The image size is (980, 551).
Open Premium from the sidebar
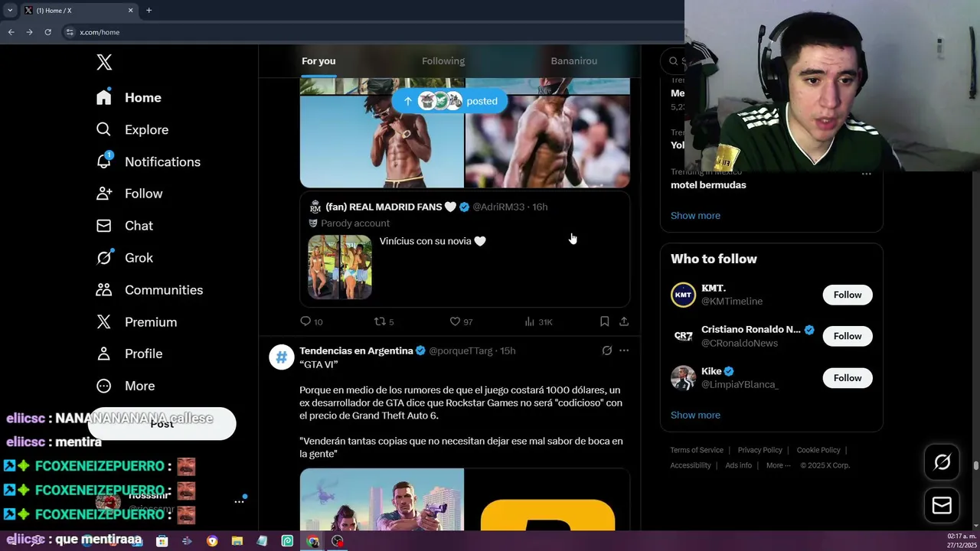136,322
